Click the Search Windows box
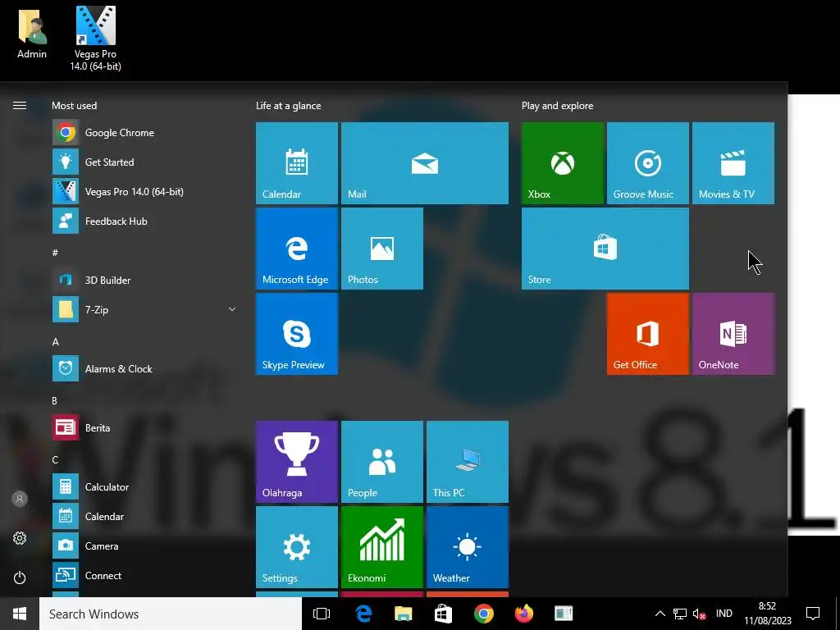The height and width of the screenshot is (630, 840). [171, 614]
